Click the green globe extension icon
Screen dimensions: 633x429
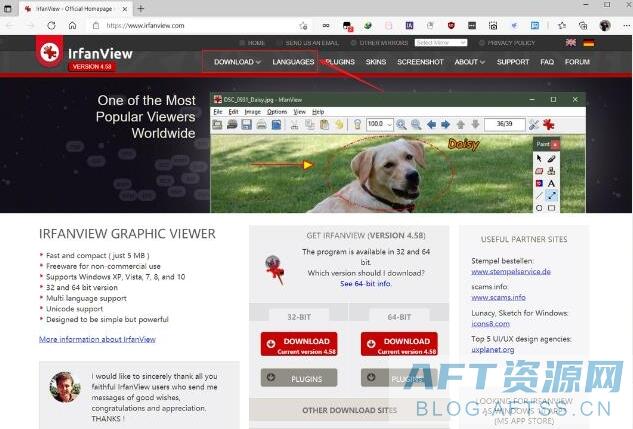coord(367,26)
